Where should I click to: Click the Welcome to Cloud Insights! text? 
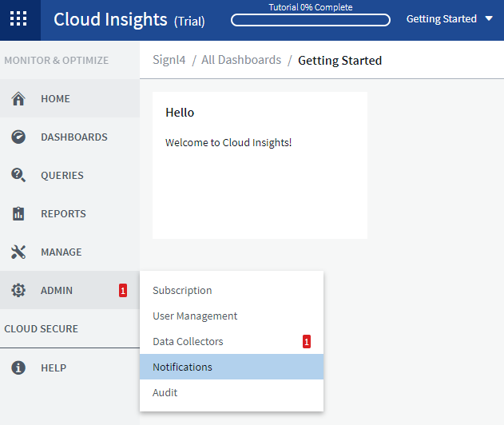(x=228, y=142)
